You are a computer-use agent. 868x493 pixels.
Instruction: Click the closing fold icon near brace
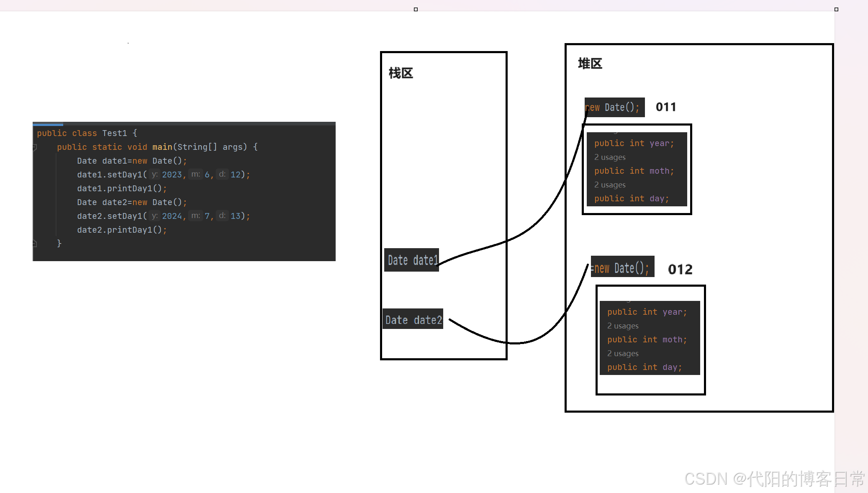pos(35,243)
